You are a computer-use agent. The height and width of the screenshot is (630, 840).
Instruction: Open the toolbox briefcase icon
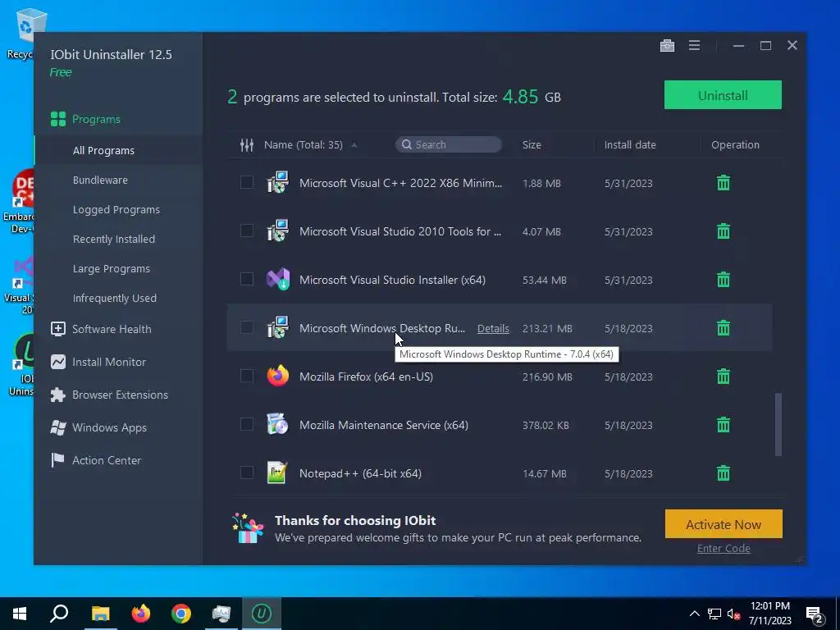point(667,46)
